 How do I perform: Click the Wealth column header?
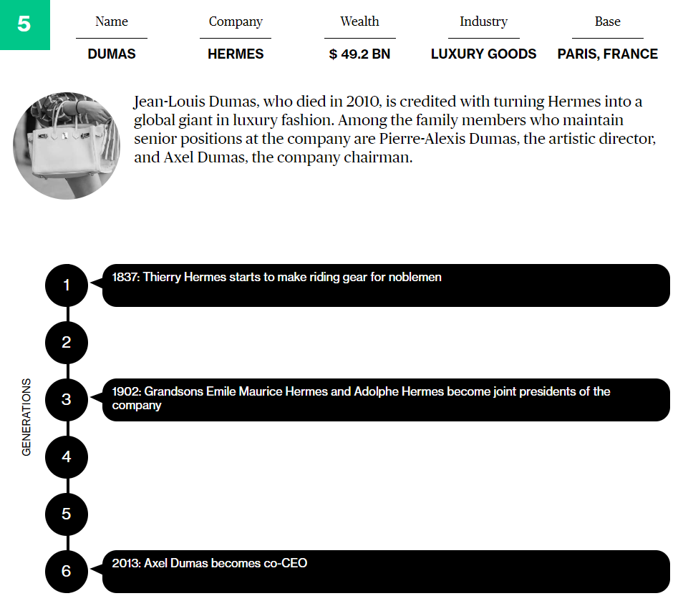point(359,21)
